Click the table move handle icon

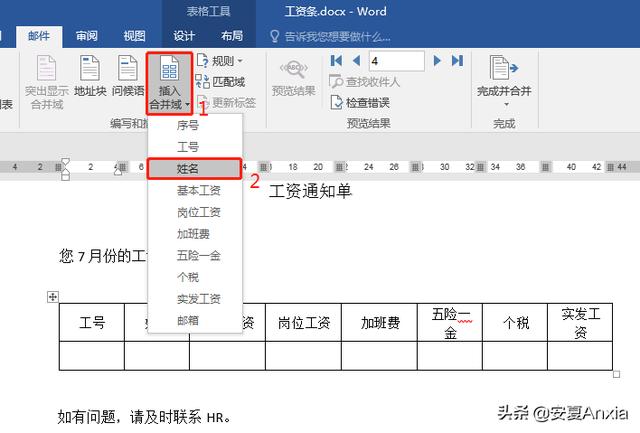point(53,297)
